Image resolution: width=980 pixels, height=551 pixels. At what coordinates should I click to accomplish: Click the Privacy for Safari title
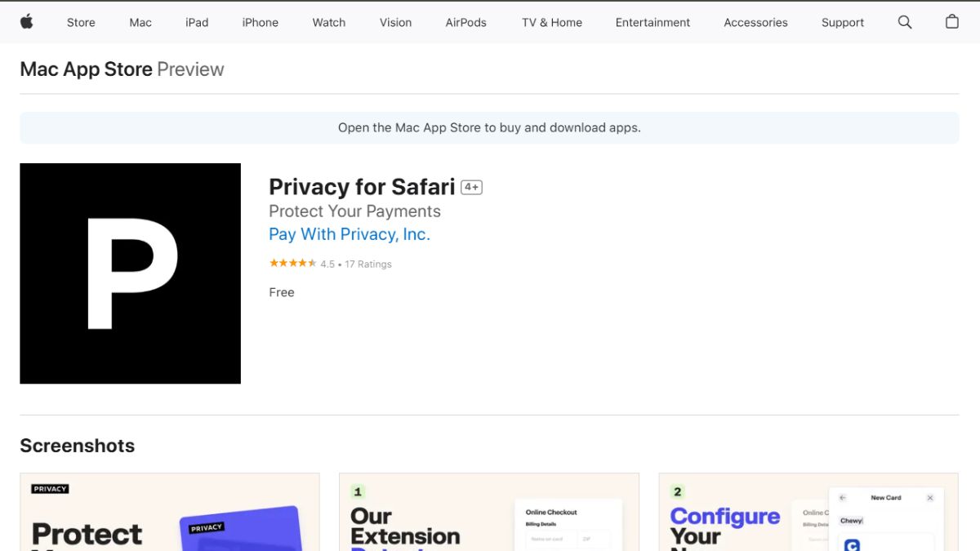pyautogui.click(x=362, y=187)
